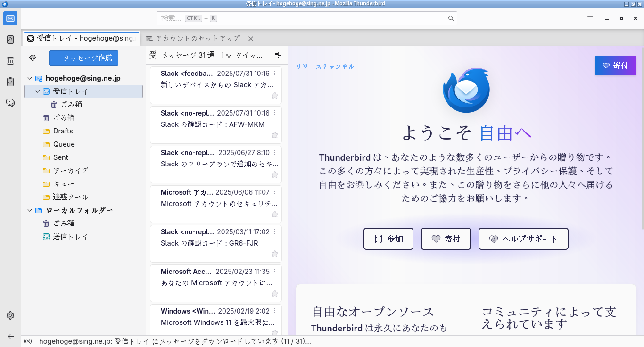Get messages using the cloud download icon

click(33, 58)
